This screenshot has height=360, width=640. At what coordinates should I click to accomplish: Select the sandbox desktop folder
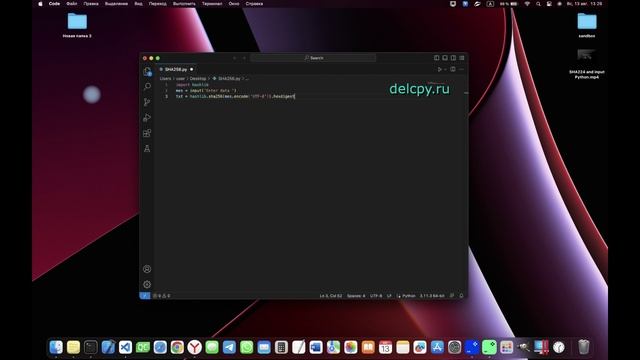(x=587, y=25)
